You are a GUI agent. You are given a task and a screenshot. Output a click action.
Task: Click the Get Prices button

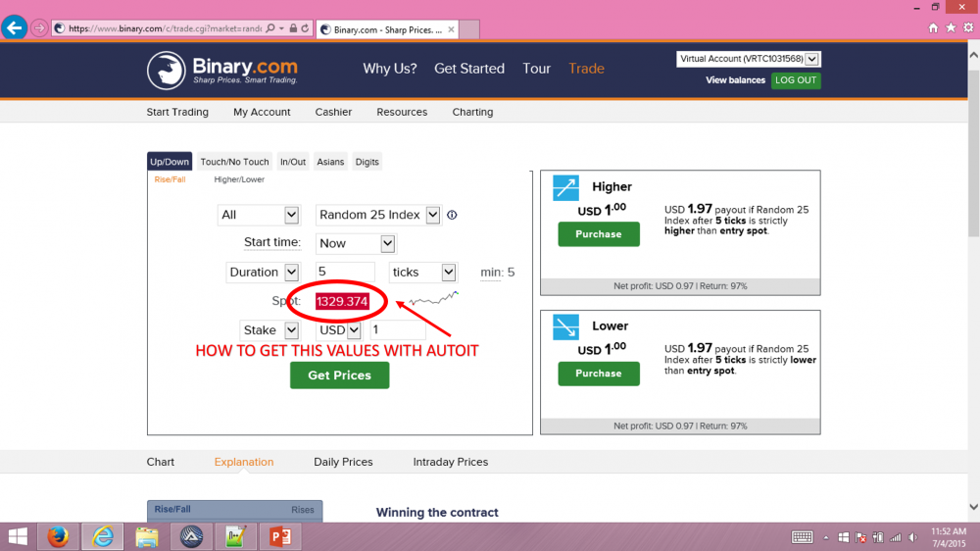[339, 376]
